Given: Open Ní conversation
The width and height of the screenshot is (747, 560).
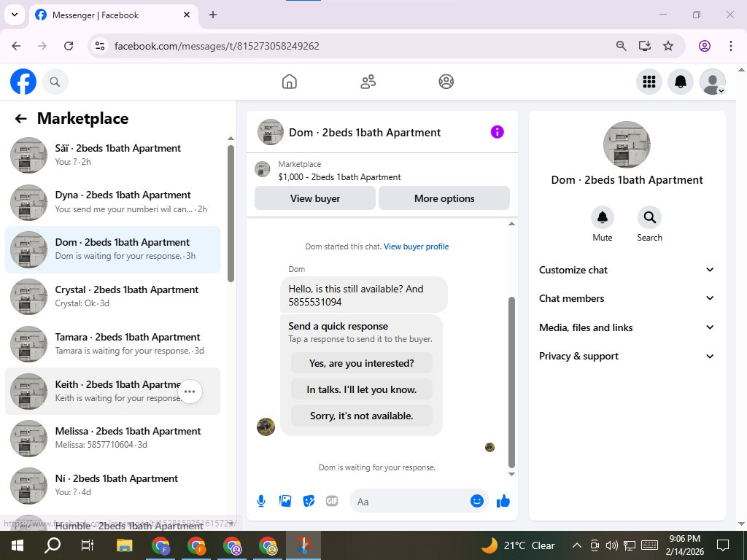Looking at the screenshot, I should [x=112, y=485].
